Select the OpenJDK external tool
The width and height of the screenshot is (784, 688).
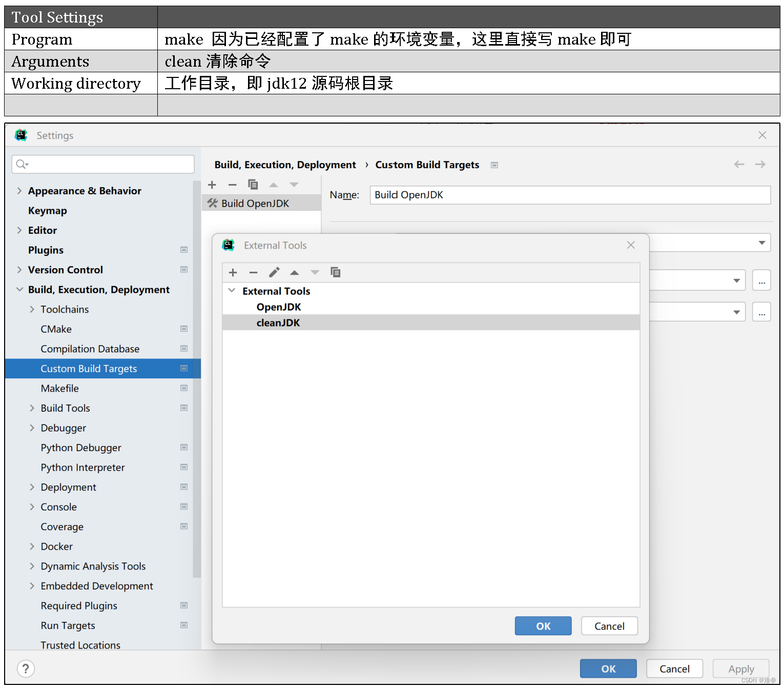279,307
